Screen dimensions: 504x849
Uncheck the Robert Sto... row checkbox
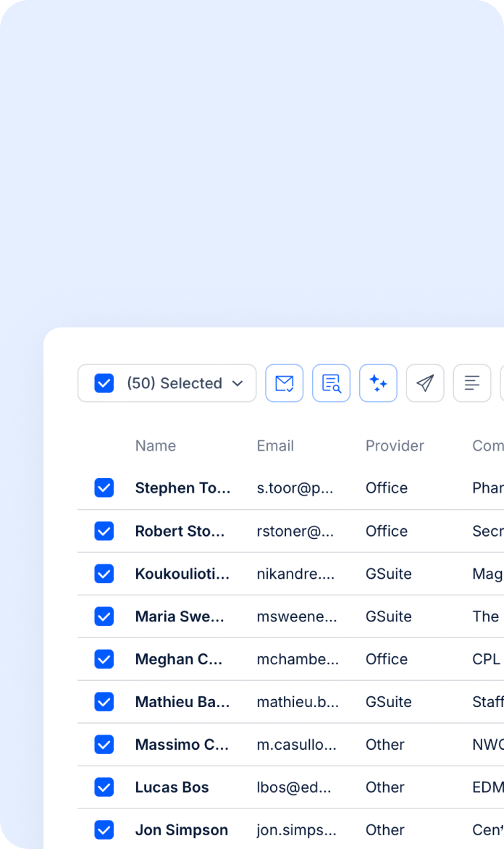(x=104, y=530)
